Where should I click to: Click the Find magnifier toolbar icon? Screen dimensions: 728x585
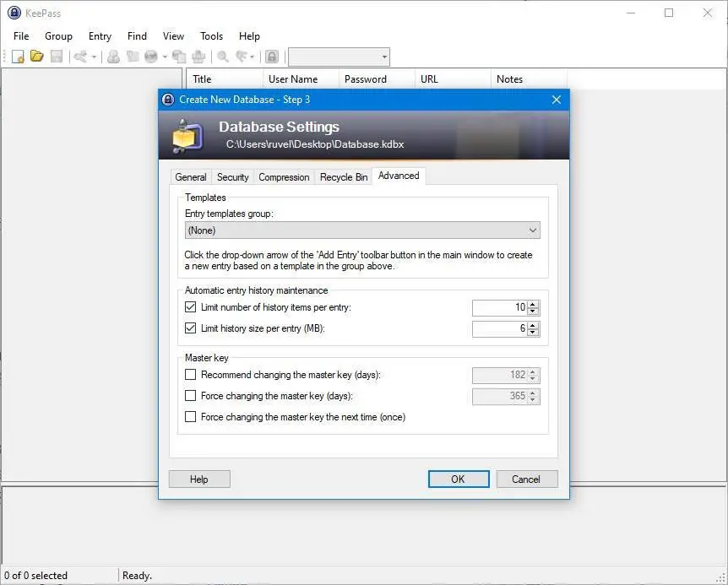pos(223,57)
